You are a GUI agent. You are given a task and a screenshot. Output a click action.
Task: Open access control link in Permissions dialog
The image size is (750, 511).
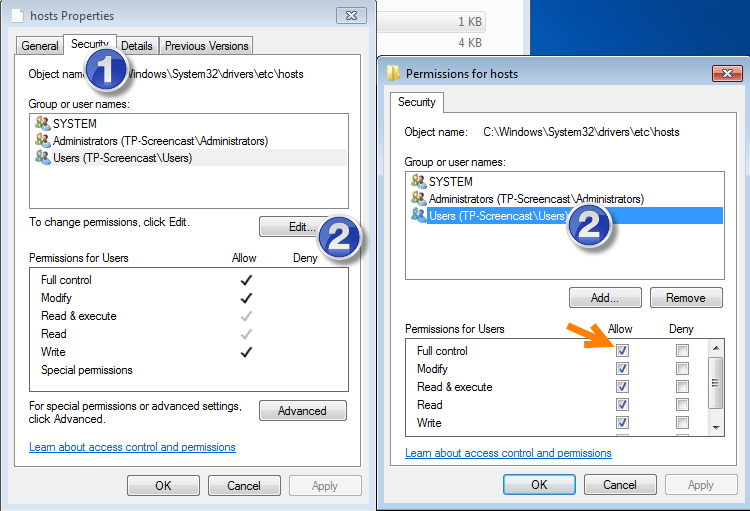(508, 453)
